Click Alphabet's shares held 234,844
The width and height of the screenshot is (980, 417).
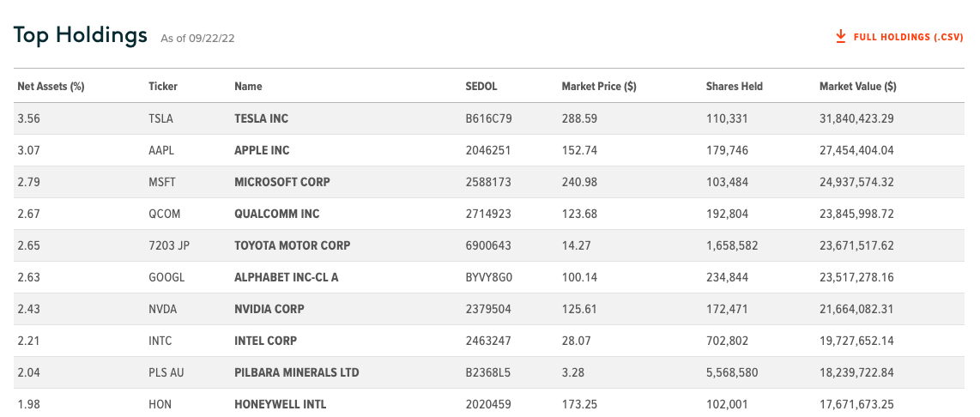click(x=728, y=277)
